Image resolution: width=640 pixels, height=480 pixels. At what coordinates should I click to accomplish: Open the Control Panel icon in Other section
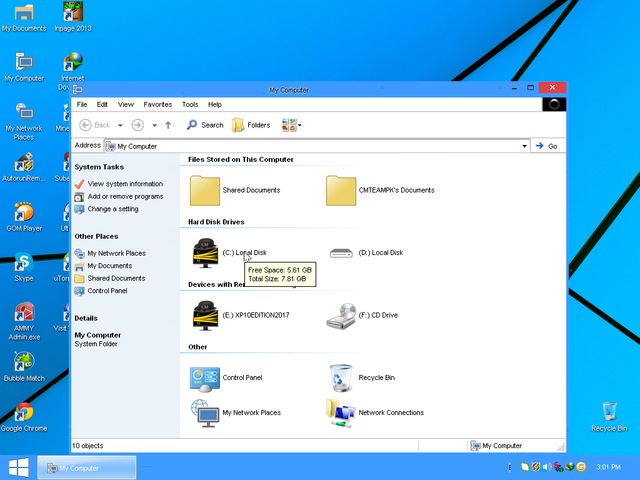pos(205,378)
